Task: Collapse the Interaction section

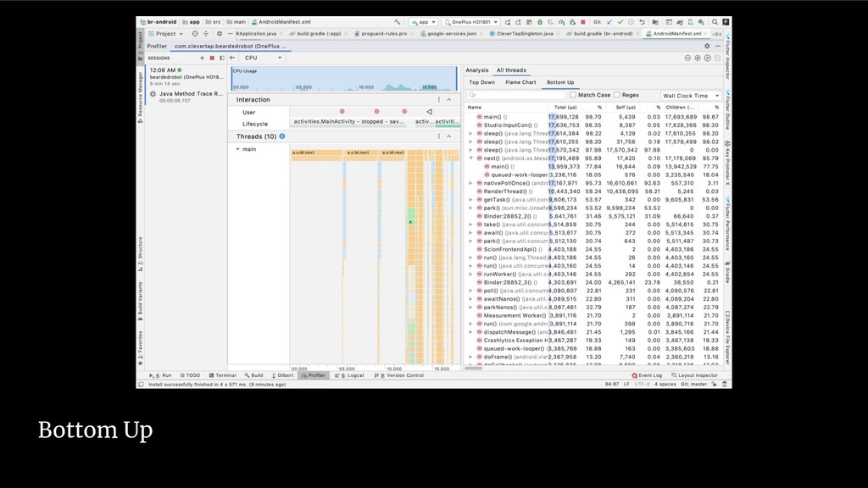Action: click(449, 100)
